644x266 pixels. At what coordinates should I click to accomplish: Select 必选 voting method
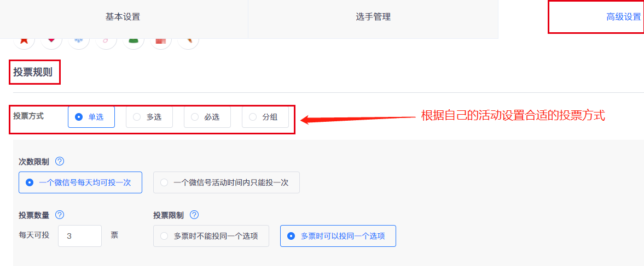point(207,117)
